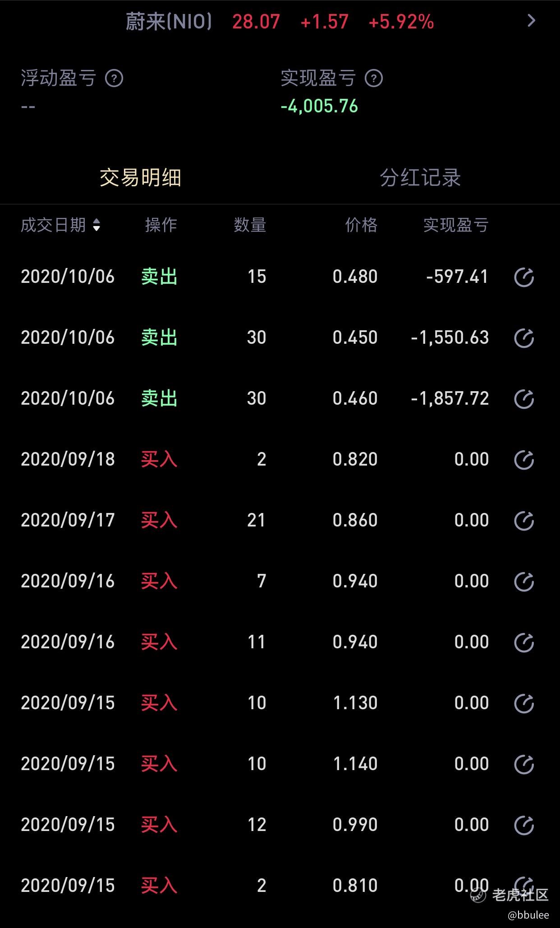Open NIO stock detail chevron

point(532,21)
